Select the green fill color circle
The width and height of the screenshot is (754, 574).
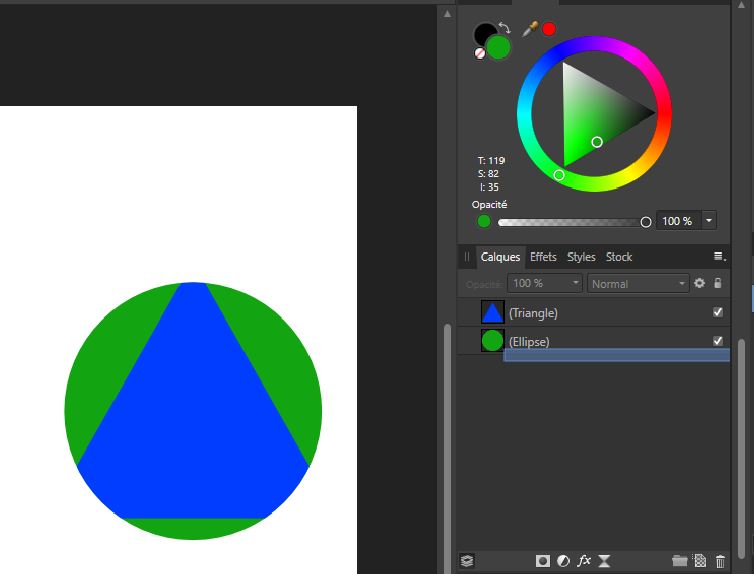click(x=499, y=47)
